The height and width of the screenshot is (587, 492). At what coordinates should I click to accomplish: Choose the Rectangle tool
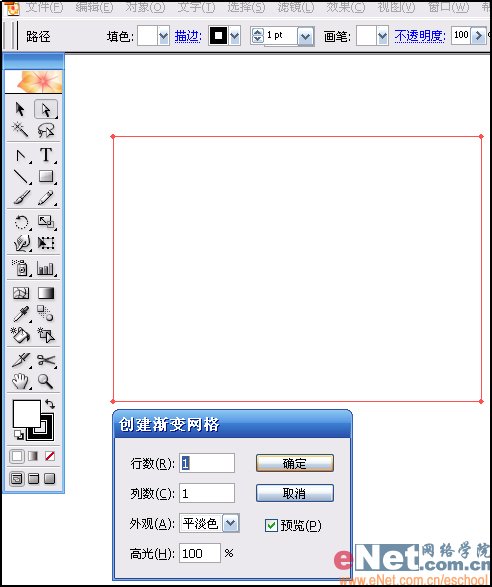pyautogui.click(x=46, y=176)
